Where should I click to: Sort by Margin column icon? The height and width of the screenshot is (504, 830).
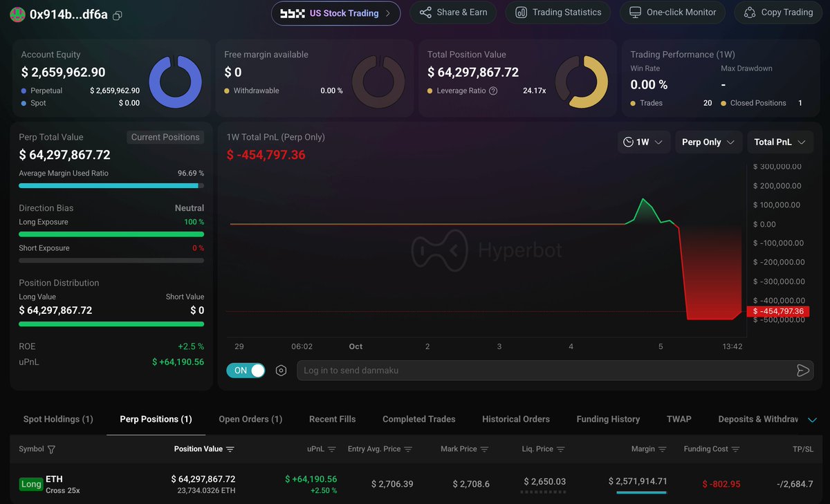click(662, 449)
